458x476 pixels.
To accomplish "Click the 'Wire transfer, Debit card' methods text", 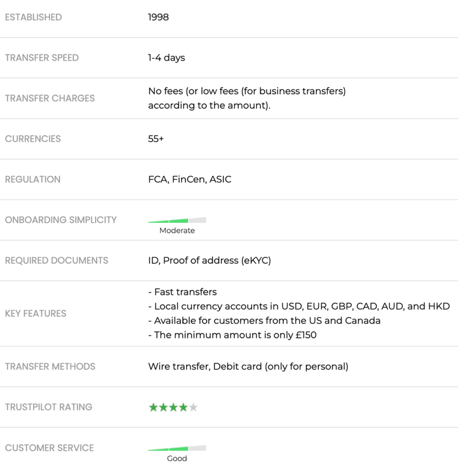I will (248, 366).
